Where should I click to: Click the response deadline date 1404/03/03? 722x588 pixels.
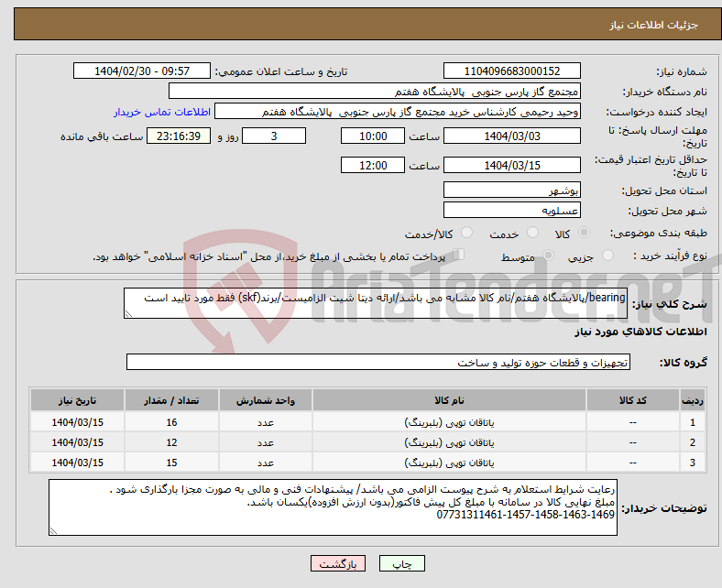[511, 136]
